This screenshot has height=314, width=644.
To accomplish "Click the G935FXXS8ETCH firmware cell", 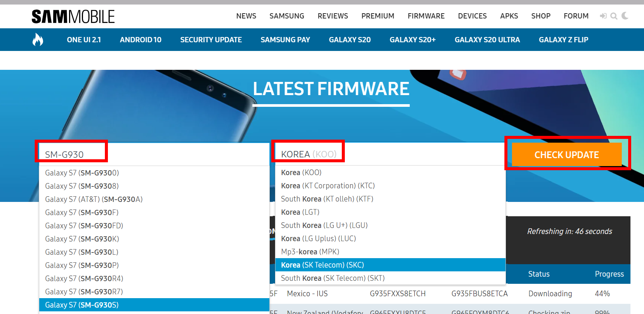I will coord(398,294).
